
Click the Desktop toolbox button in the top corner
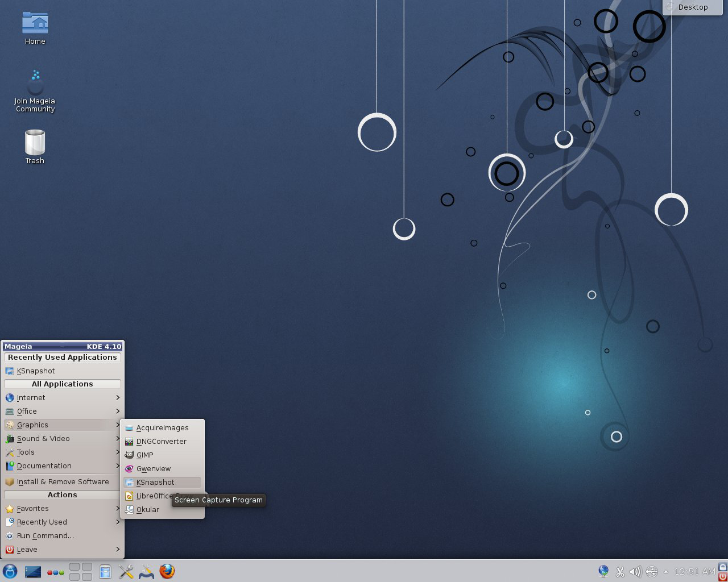click(x=693, y=7)
